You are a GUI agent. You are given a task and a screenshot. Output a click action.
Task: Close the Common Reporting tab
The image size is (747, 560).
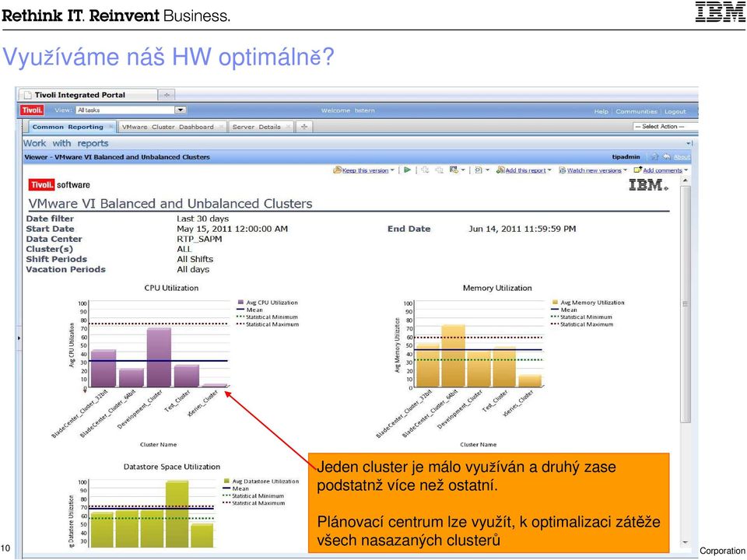[110, 127]
